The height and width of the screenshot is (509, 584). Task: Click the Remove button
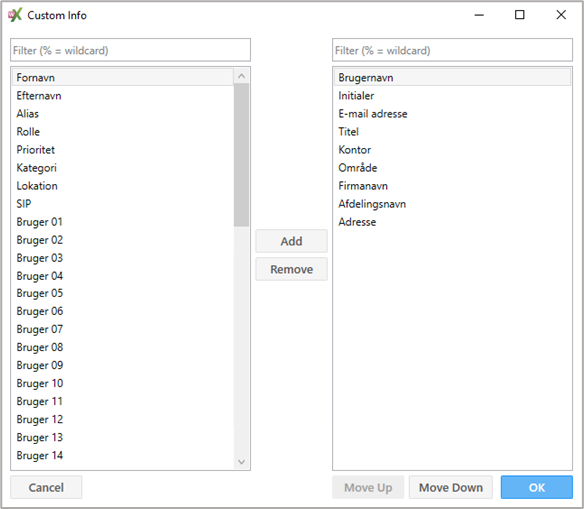tap(291, 269)
